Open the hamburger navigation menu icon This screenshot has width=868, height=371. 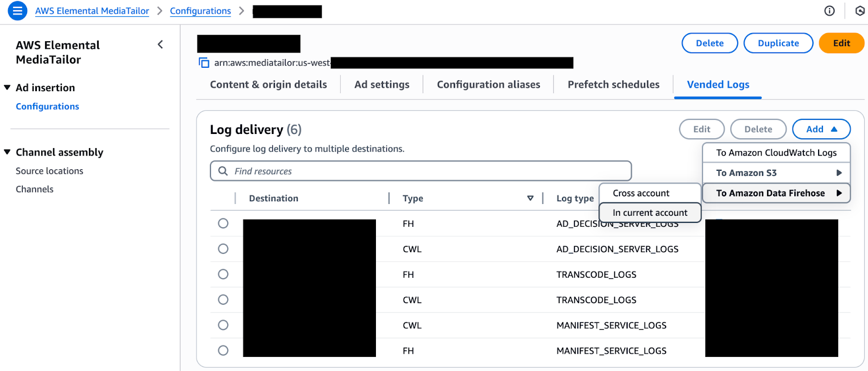click(17, 11)
